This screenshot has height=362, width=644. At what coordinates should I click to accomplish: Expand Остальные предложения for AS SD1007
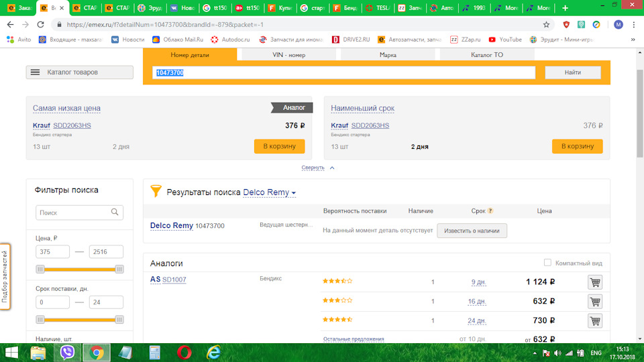coord(354,339)
